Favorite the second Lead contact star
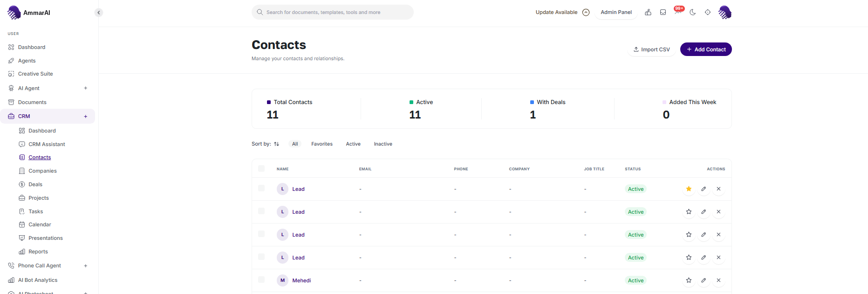The height and width of the screenshot is (294, 868). pos(689,212)
